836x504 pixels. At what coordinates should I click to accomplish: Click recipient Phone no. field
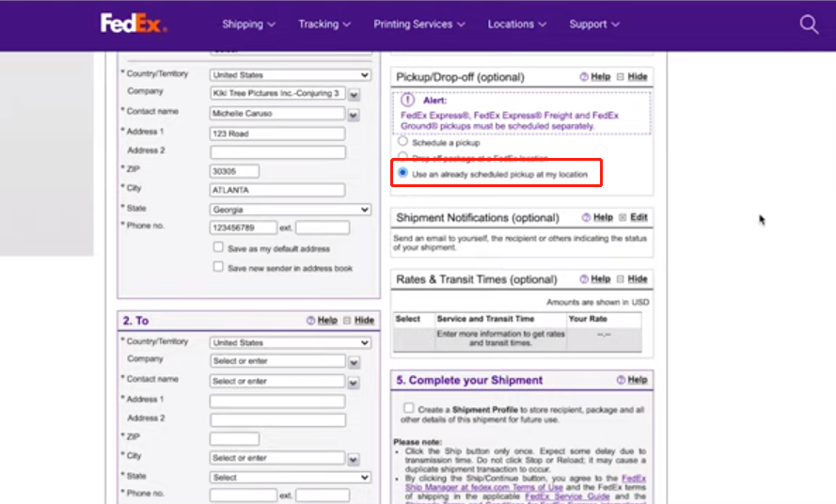point(244,496)
